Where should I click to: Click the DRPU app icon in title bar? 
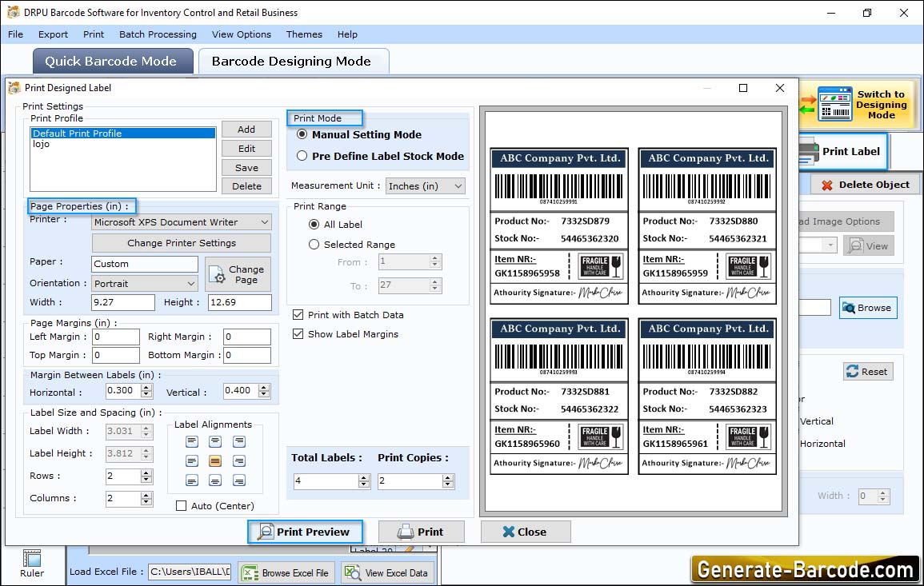[x=13, y=12]
